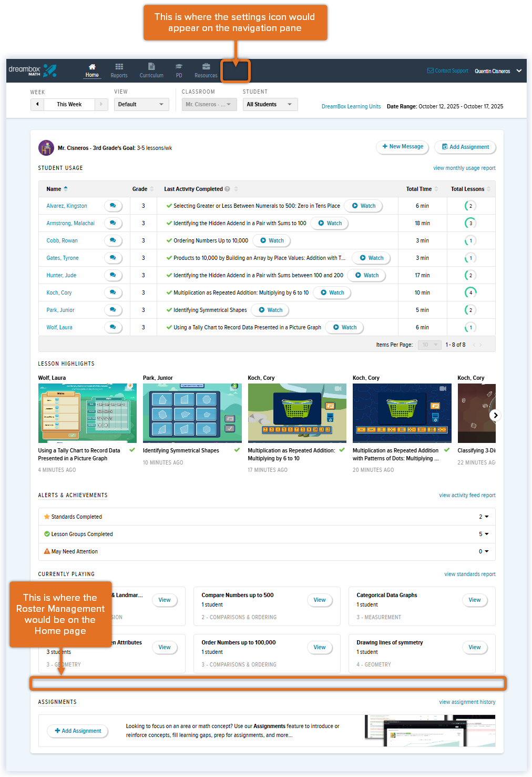Open the PD tab

(x=179, y=70)
